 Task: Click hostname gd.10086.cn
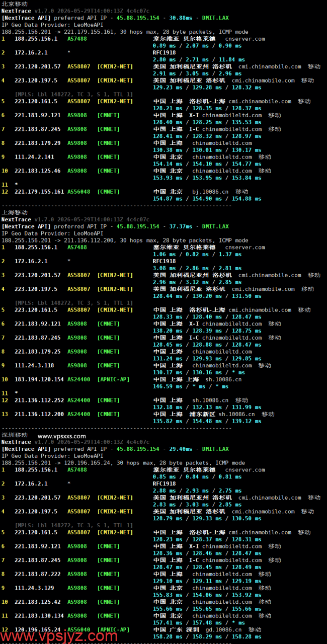223,629
